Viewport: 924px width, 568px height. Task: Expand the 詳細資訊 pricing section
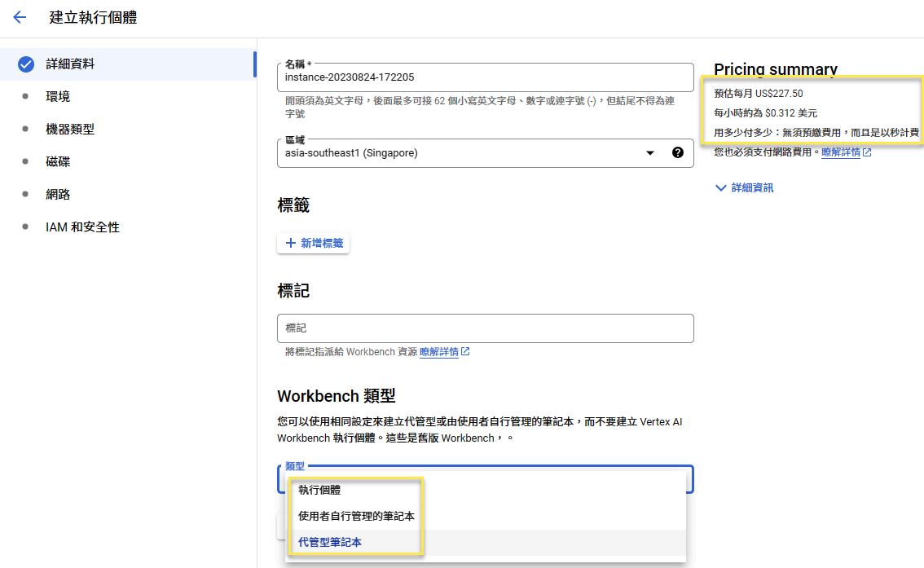point(744,187)
